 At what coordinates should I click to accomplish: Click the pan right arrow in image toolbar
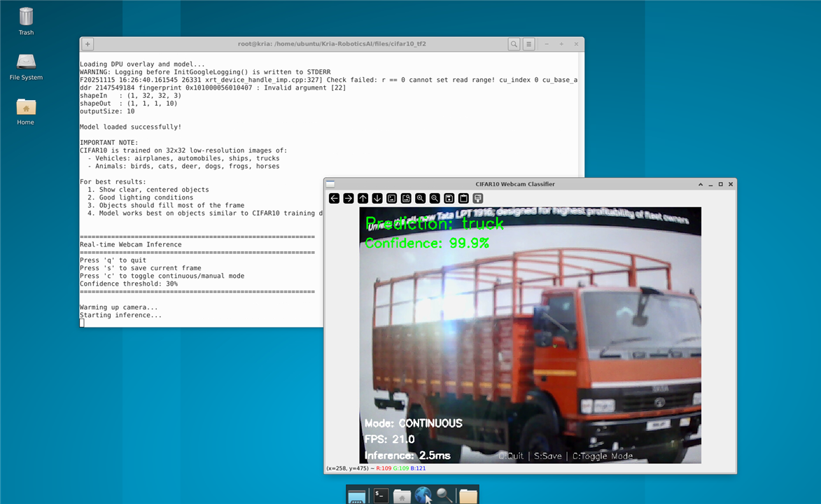pyautogui.click(x=349, y=199)
